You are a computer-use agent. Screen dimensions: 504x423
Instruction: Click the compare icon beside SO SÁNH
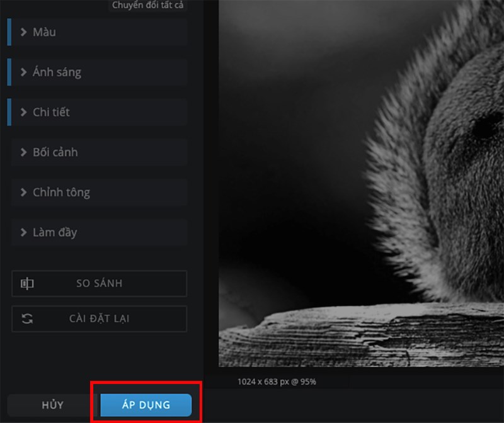tap(27, 284)
